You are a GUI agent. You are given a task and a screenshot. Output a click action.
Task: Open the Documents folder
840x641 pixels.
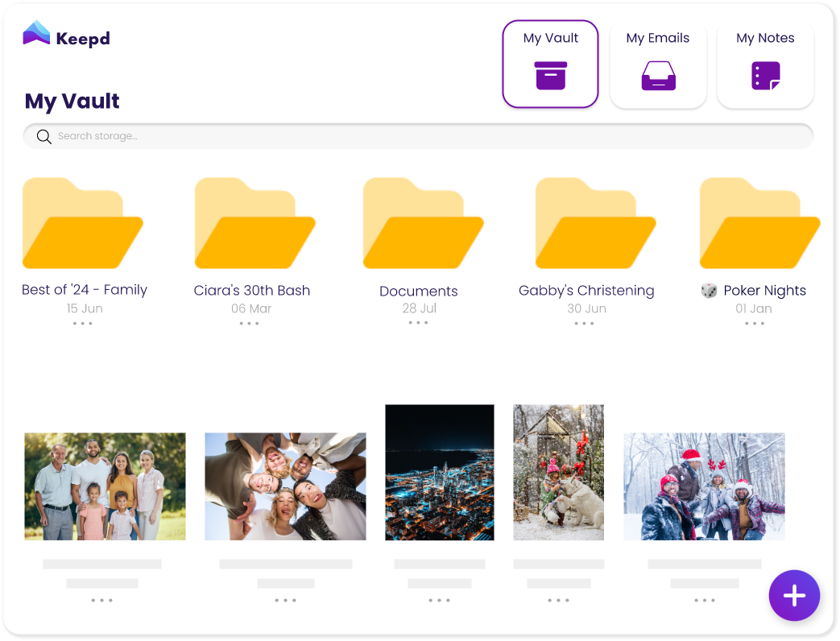(x=423, y=224)
